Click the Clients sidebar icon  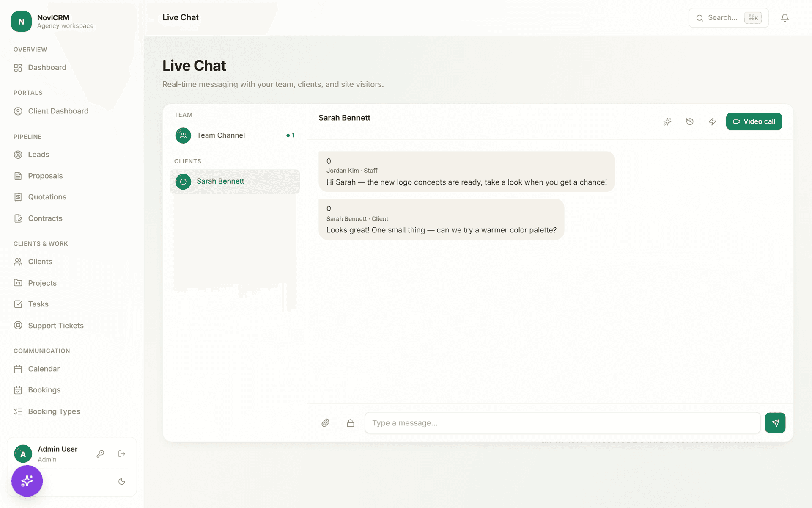click(x=18, y=262)
